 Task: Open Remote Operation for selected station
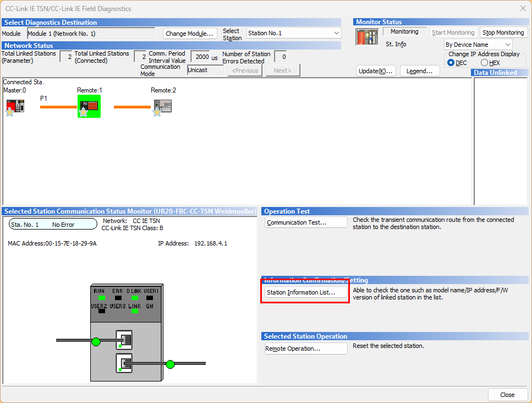coord(306,348)
